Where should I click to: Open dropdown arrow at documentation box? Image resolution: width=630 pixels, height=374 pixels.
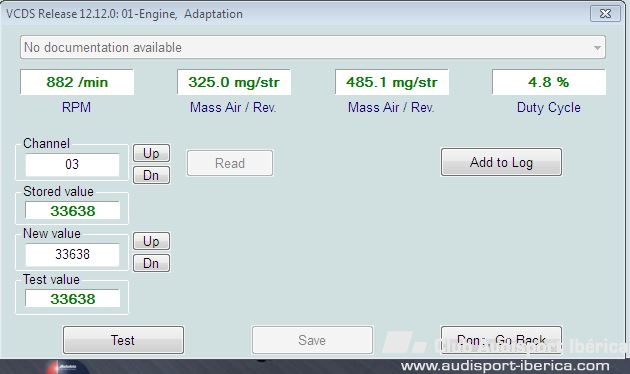(x=597, y=48)
